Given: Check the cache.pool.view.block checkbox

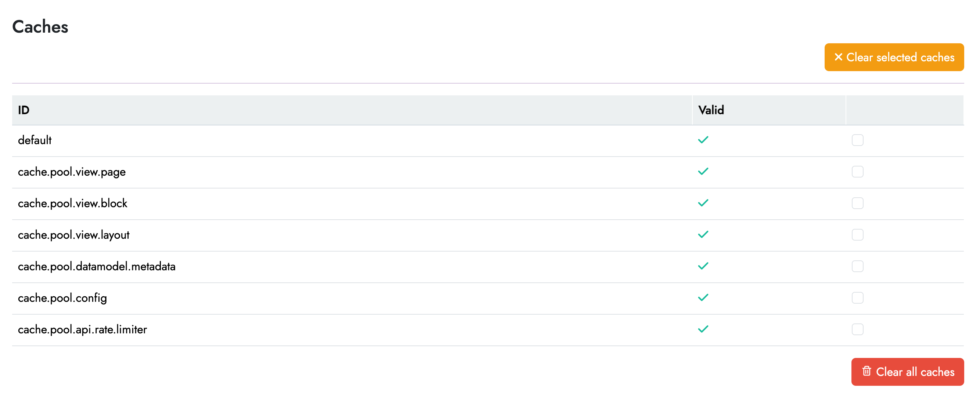Looking at the screenshot, I should 857,203.
